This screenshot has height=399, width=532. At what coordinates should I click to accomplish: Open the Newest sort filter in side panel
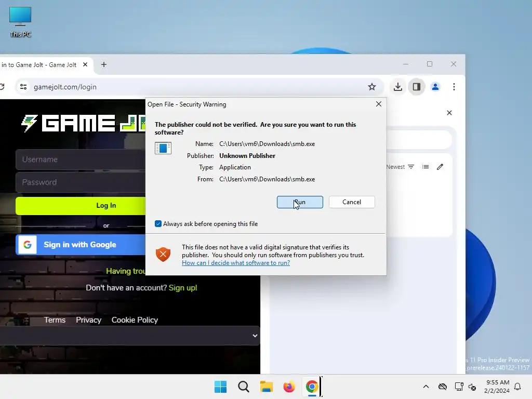[x=401, y=167]
